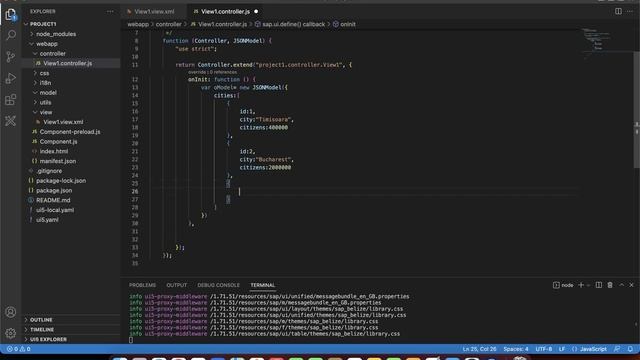
Task: Switch to OUTPUT panel tab
Action: pyautogui.click(x=176, y=285)
